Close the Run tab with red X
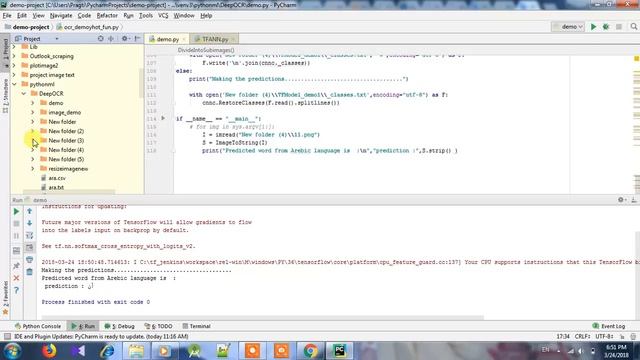This screenshot has width=640, height=360. coord(16,278)
